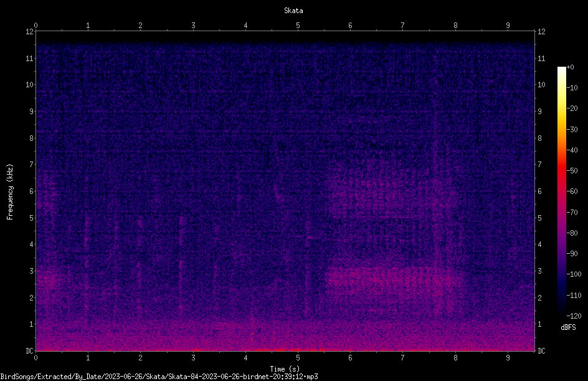The image size is (588, 381).
Task: Click the "-110" value on the dBFS scale
Action: coord(574,296)
